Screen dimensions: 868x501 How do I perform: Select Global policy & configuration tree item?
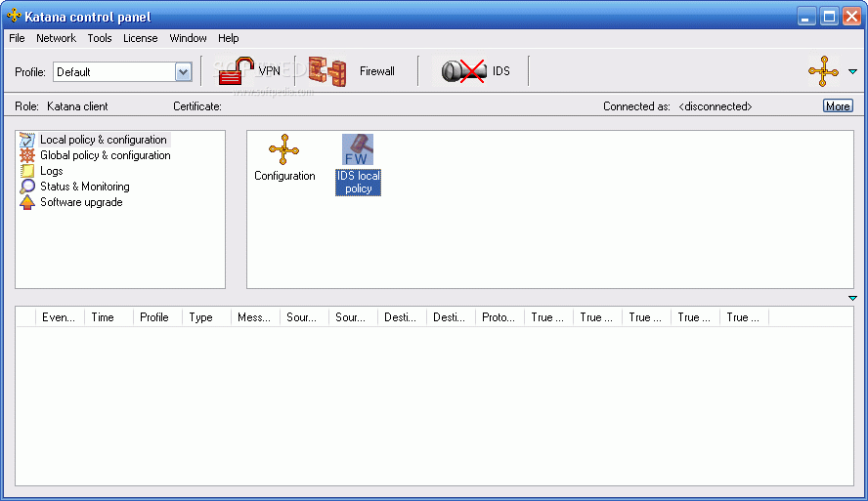coord(106,155)
